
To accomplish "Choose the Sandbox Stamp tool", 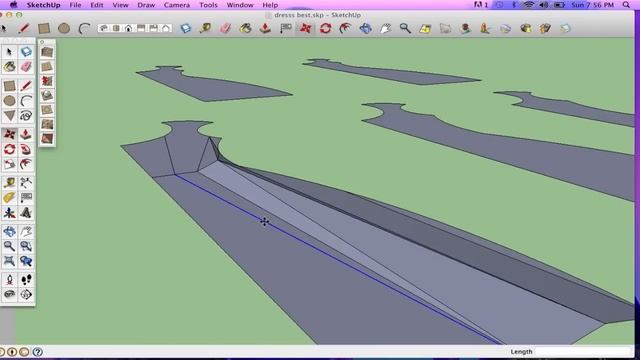I will (47, 95).
